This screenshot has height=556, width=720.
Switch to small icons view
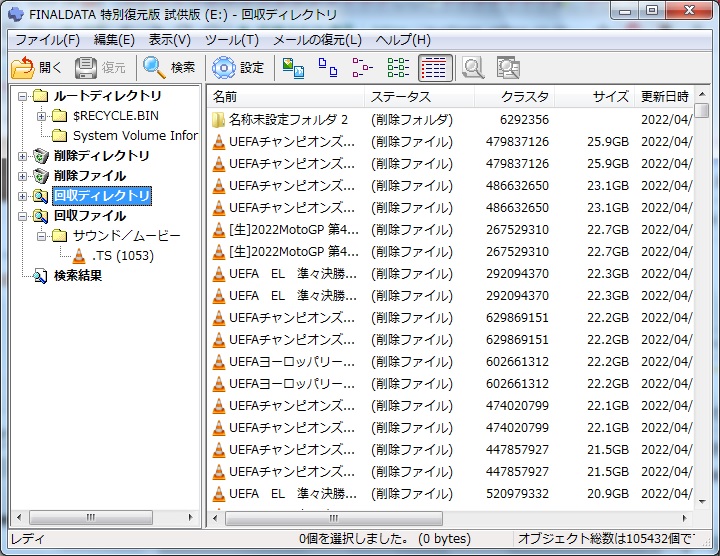click(327, 68)
